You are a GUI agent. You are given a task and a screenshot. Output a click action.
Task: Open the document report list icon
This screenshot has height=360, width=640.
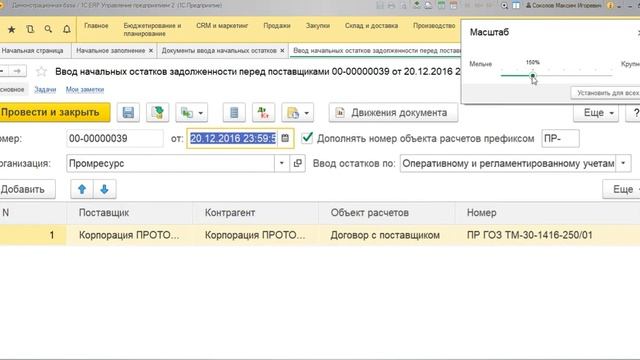tap(234, 113)
